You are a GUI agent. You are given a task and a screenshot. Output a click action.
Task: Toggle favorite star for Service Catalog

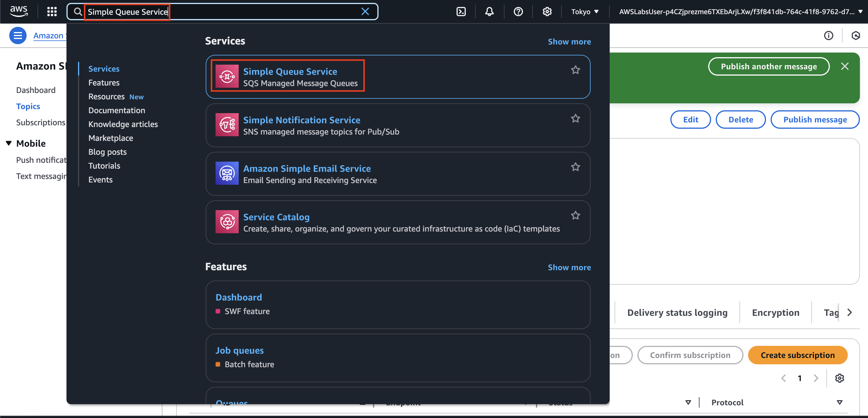575,215
